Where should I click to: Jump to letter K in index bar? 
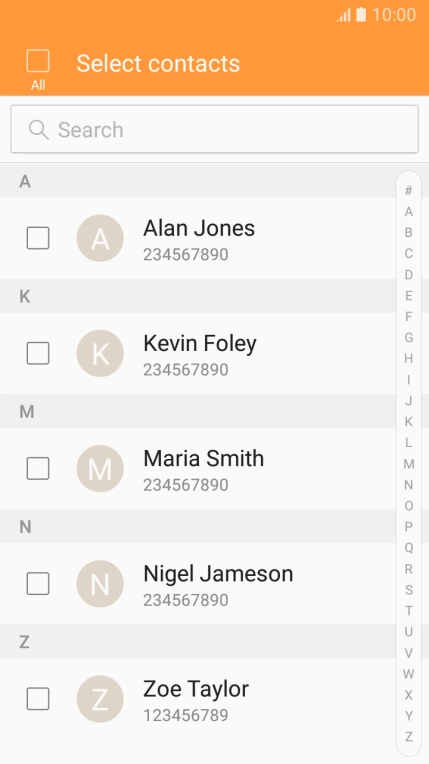[x=409, y=421]
